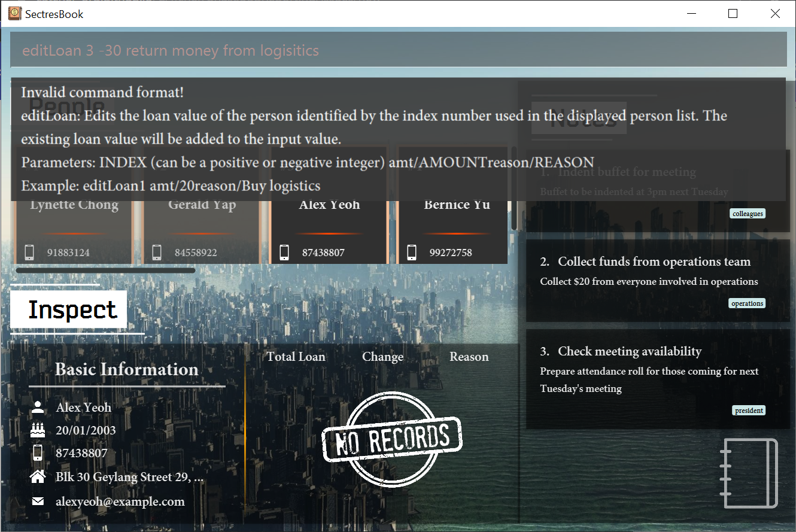Click the command input box with editLoan text

pyautogui.click(x=398, y=50)
